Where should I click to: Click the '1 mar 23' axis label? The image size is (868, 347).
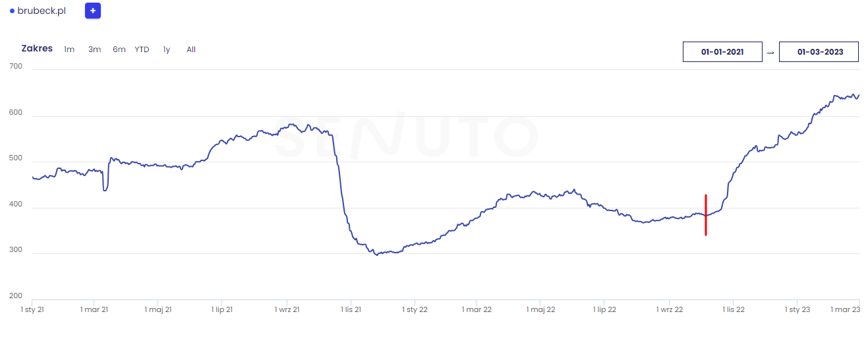[x=845, y=309]
